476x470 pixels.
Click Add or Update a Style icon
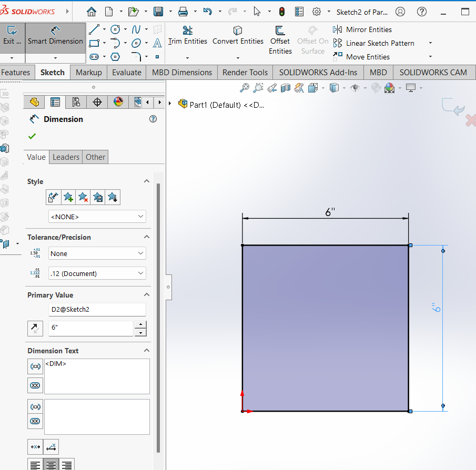(68, 197)
